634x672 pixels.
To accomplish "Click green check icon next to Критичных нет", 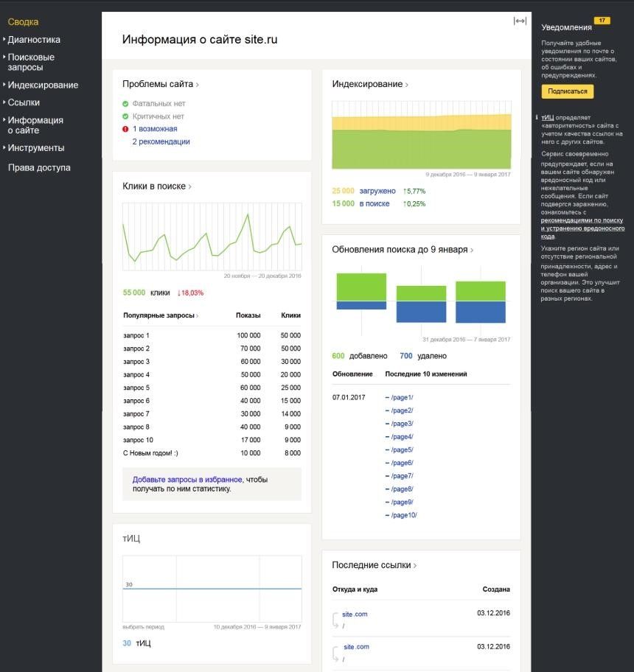I will [x=125, y=116].
